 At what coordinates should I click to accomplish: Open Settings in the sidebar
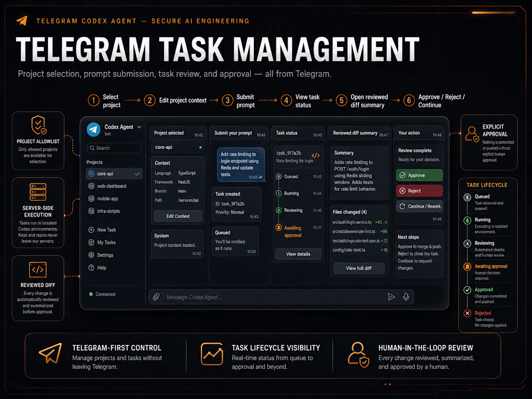[x=101, y=255]
